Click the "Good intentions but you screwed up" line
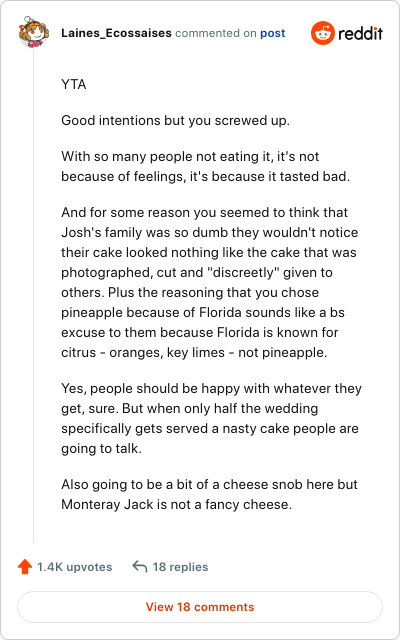 point(176,121)
